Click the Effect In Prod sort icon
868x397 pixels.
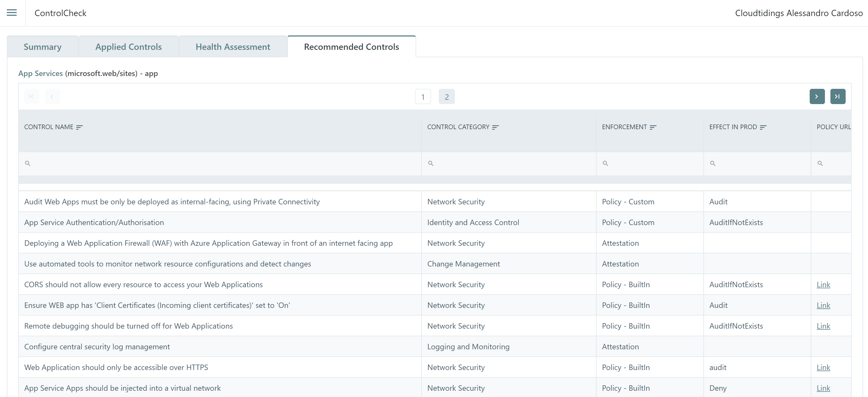[x=763, y=127]
